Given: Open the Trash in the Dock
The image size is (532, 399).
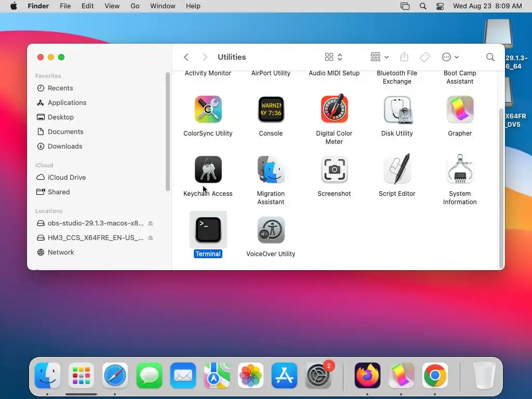Looking at the screenshot, I should point(484,376).
